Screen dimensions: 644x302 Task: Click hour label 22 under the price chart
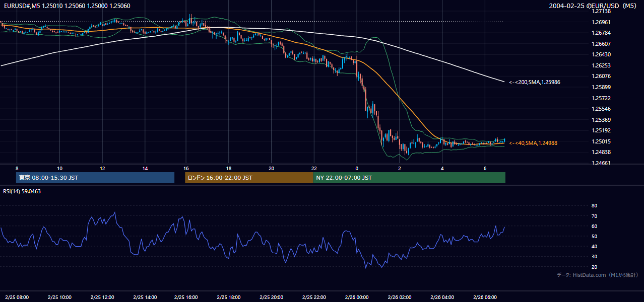click(314, 168)
